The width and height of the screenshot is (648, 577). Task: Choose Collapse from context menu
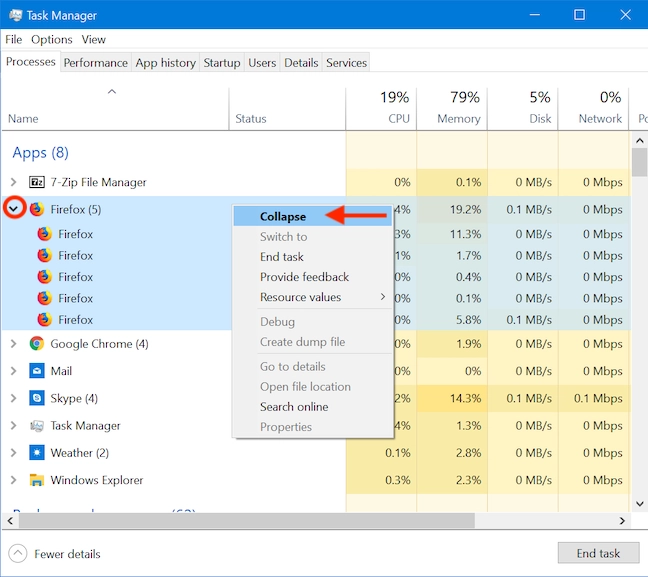(312, 216)
